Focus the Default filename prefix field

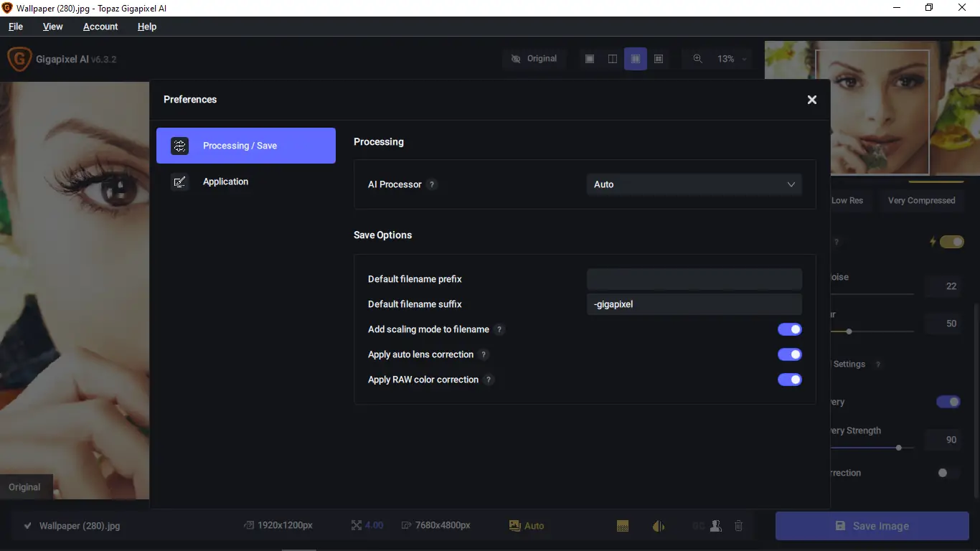[694, 279]
